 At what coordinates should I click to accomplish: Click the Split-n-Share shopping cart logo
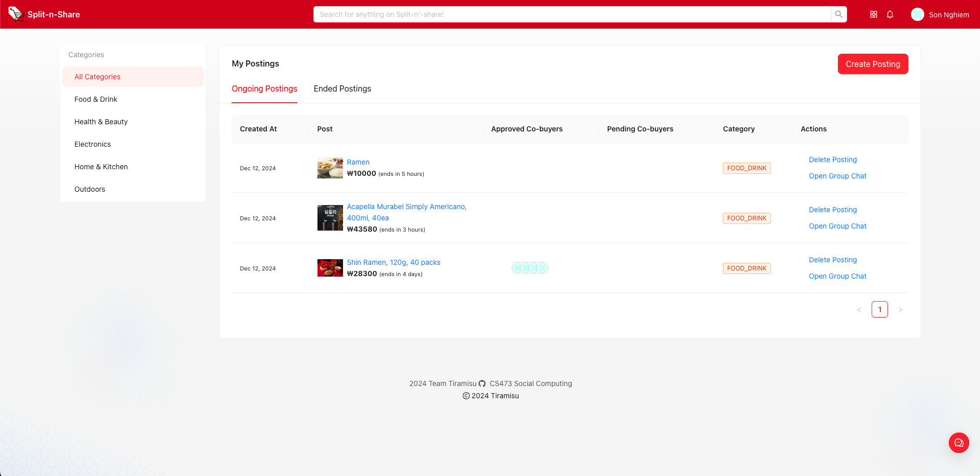coord(16,14)
